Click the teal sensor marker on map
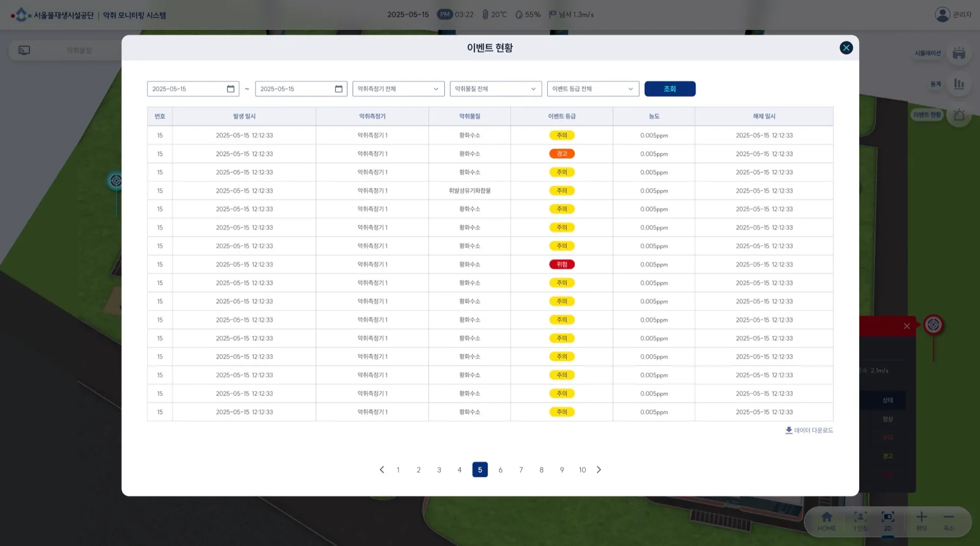This screenshot has height=546, width=980. 115,180
